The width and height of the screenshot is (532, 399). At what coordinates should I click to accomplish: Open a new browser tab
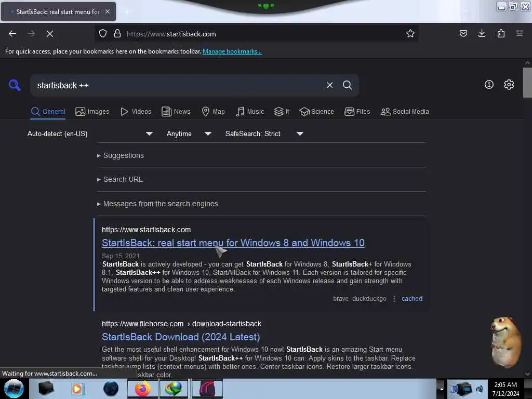[x=127, y=11]
